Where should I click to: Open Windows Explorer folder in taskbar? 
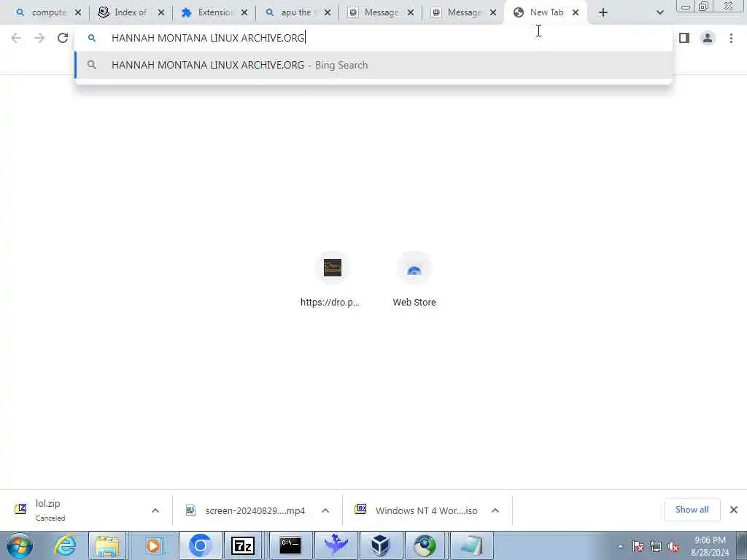tap(108, 545)
